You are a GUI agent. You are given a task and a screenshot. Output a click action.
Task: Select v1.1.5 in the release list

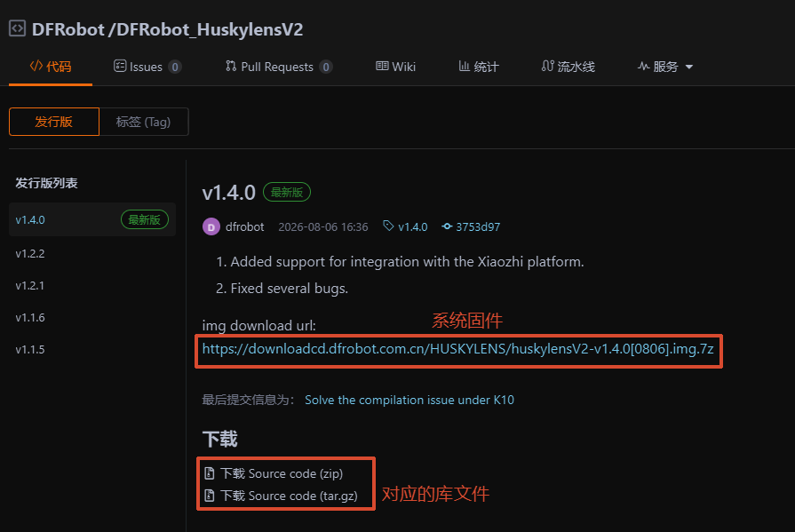[x=30, y=349]
